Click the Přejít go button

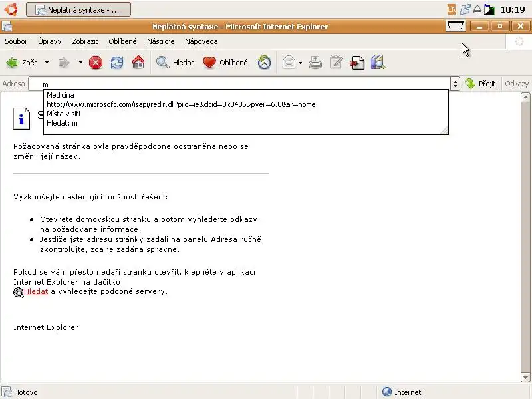point(480,84)
